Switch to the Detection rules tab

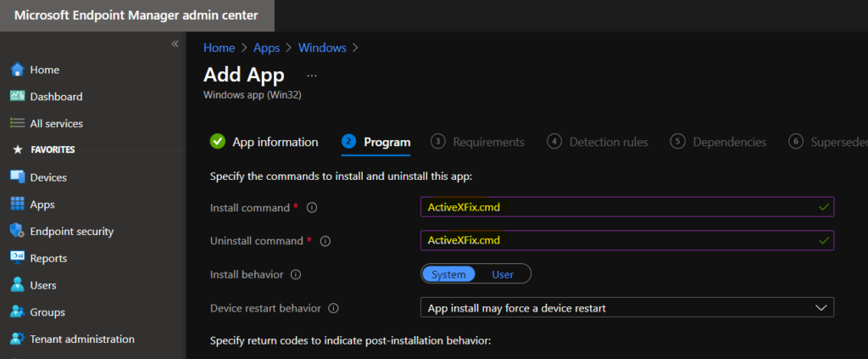(609, 142)
